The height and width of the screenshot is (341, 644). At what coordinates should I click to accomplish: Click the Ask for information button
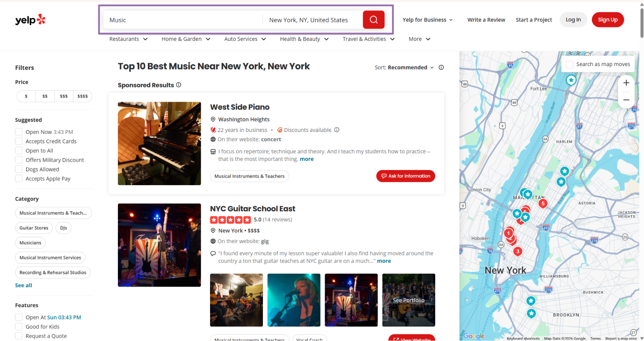click(406, 176)
